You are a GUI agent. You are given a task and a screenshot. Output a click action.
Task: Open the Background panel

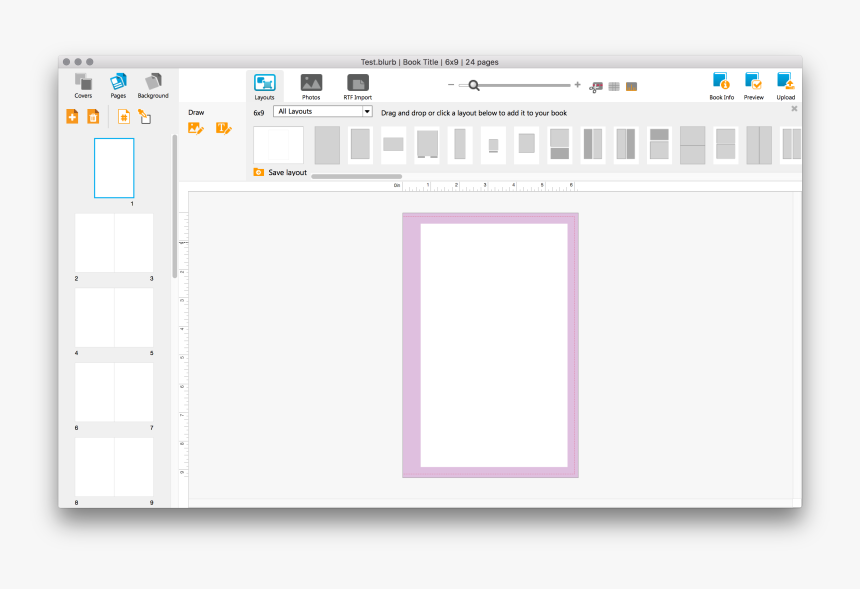click(x=153, y=84)
